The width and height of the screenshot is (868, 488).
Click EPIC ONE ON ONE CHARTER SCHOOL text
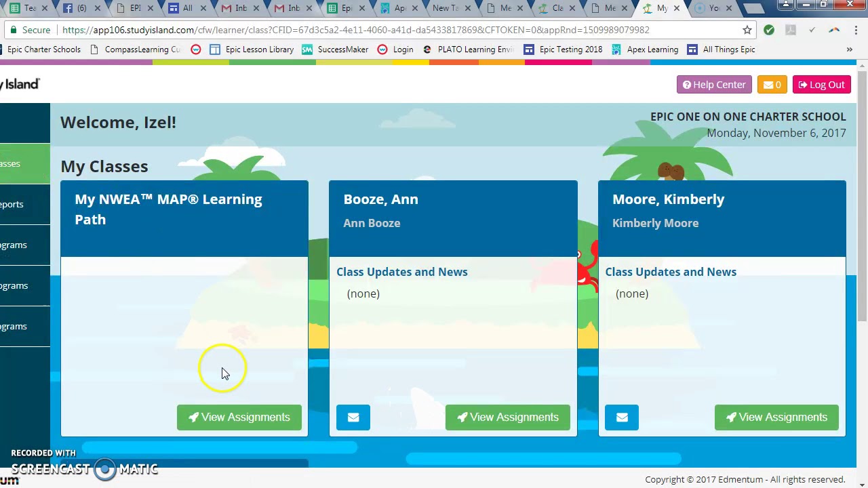tap(748, 117)
